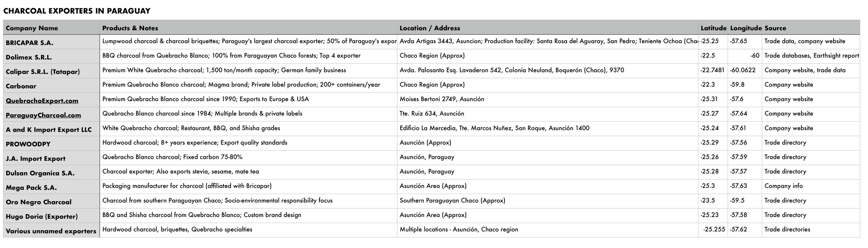
Task: Click the title Charcoal Exporters in Paraguay
Action: tap(77, 11)
